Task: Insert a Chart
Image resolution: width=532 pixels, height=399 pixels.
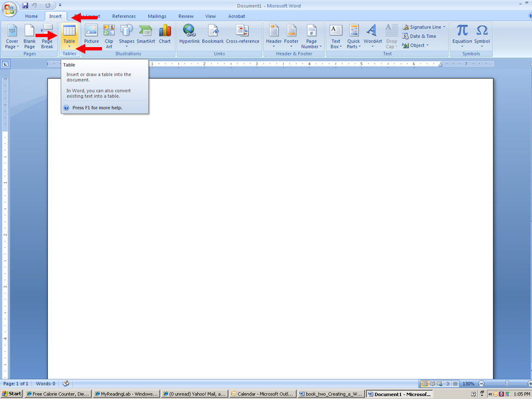Action: point(165,34)
